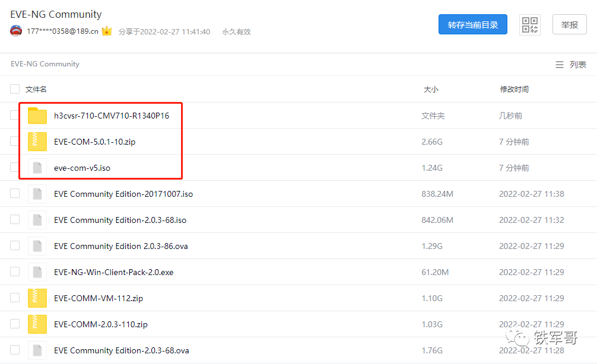Viewport: 597px width, 364px height.
Task: Toggle the select-all checkbox beside 文件名
Action: click(15, 89)
